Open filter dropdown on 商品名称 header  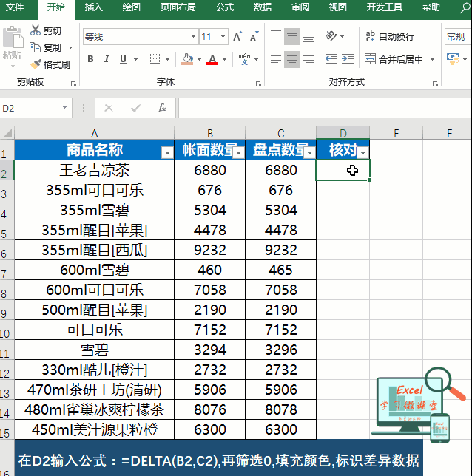167,152
